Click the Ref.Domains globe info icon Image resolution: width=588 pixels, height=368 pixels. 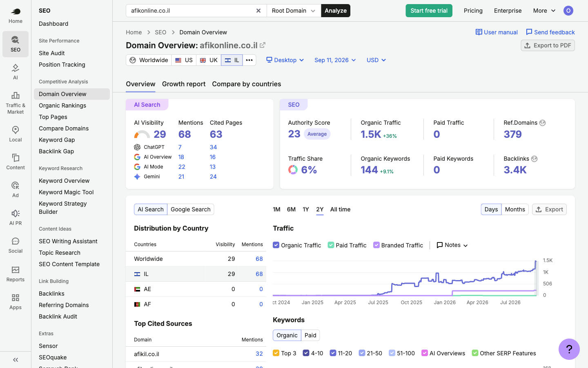543,123
